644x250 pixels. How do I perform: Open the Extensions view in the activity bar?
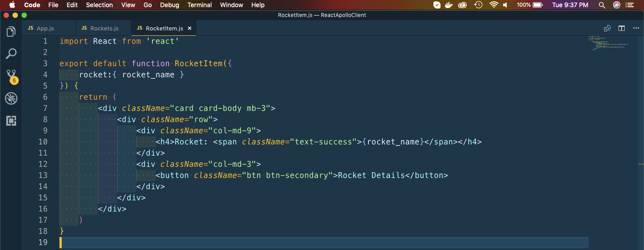(11, 121)
